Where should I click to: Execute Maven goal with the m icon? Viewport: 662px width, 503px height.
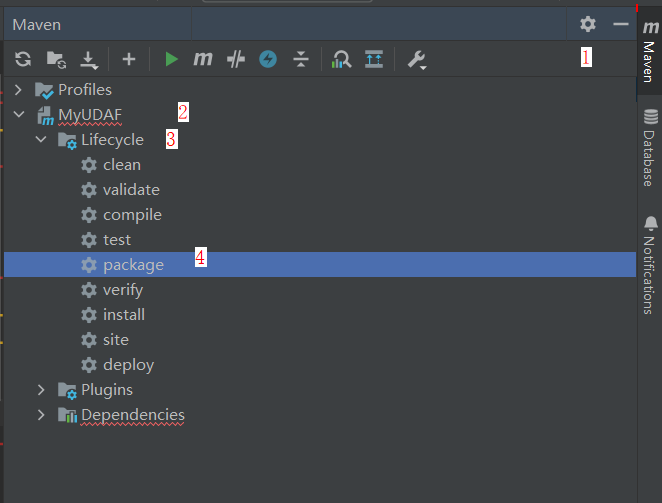pos(203,59)
